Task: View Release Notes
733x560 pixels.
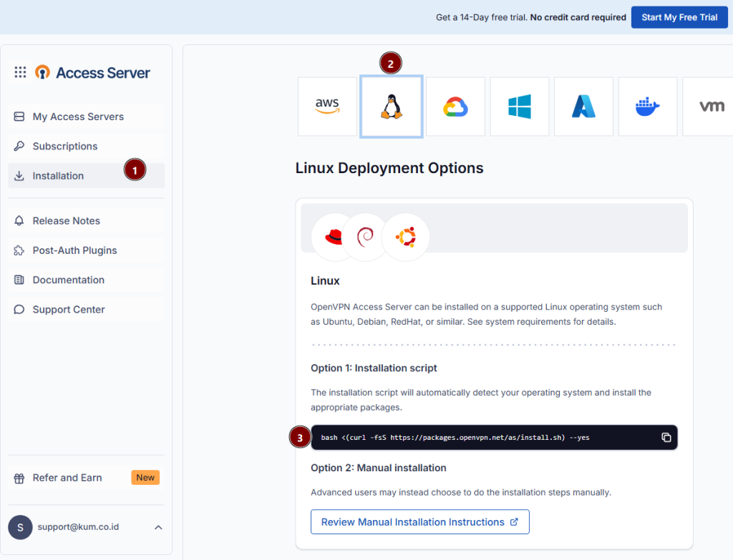Action: click(x=86, y=220)
